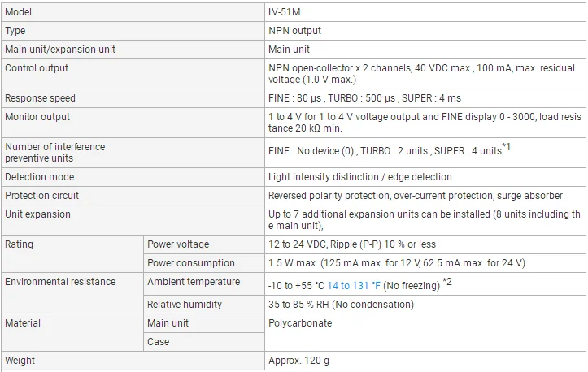Click the blue 14 to 131 °F text
The image size is (588, 372).
click(354, 286)
